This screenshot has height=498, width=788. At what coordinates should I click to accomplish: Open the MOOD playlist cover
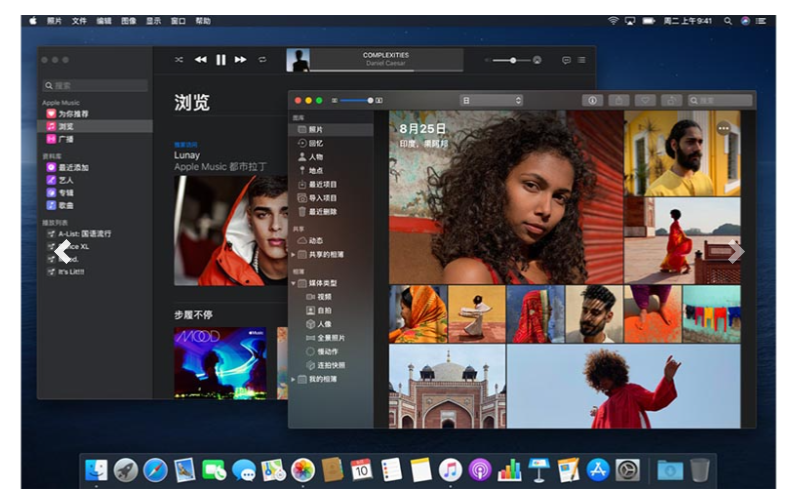point(221,363)
